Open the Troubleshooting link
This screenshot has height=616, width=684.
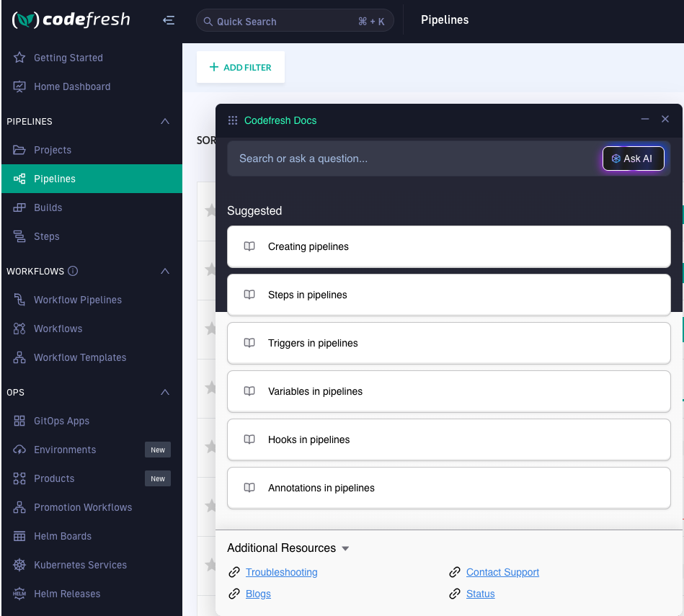pos(281,572)
